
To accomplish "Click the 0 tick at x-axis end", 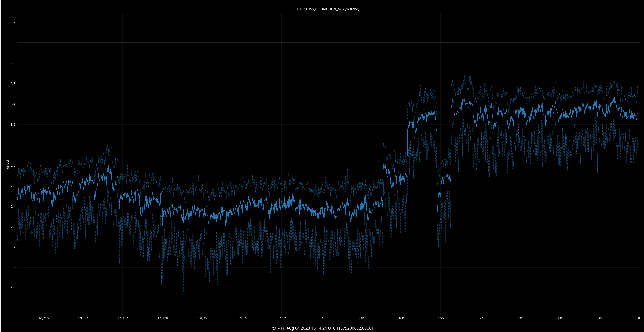I will tap(639, 318).
